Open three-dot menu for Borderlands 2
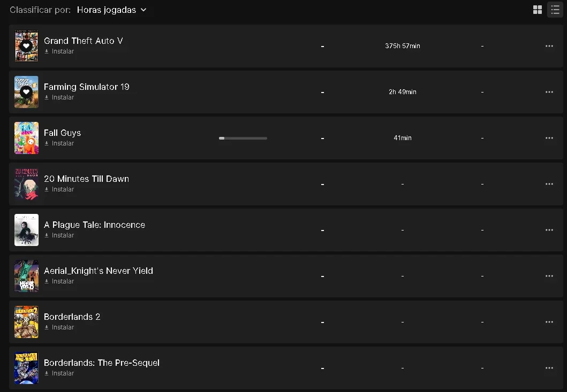This screenshot has width=567, height=392. tap(549, 322)
